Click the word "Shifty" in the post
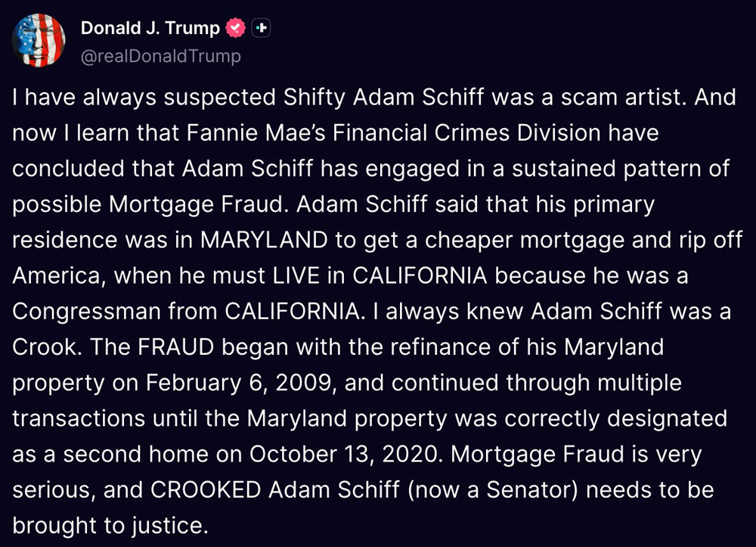756x547 pixels. click(x=314, y=98)
